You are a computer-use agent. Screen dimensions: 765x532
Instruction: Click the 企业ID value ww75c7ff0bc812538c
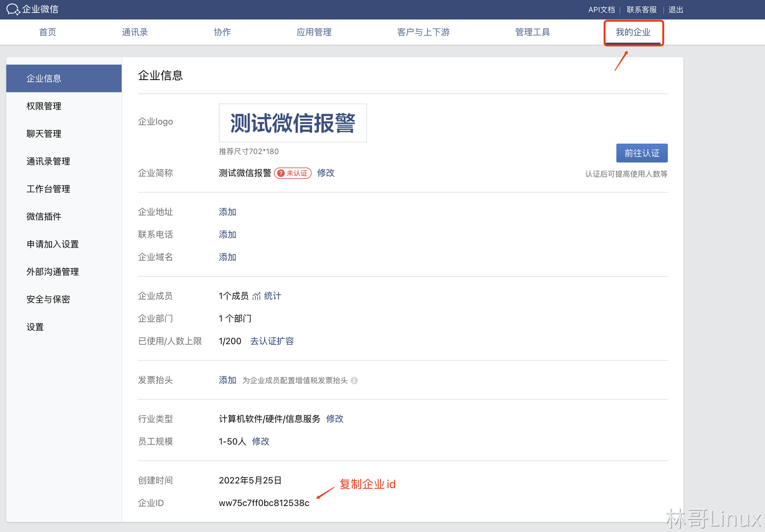(264, 503)
